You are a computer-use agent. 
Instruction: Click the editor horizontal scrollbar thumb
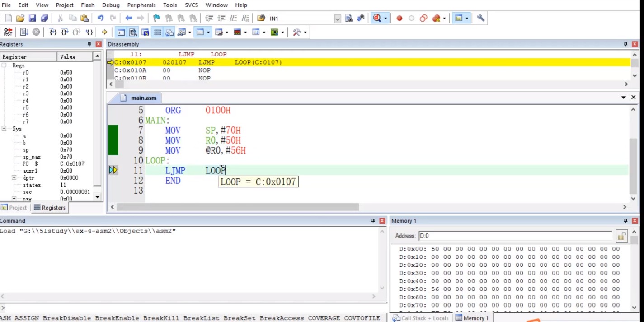[238, 207]
